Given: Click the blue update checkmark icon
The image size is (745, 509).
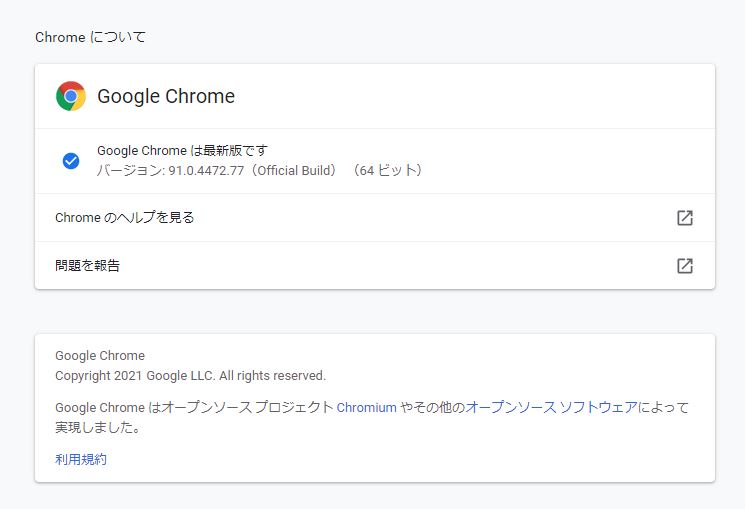Looking at the screenshot, I should click(x=71, y=161).
